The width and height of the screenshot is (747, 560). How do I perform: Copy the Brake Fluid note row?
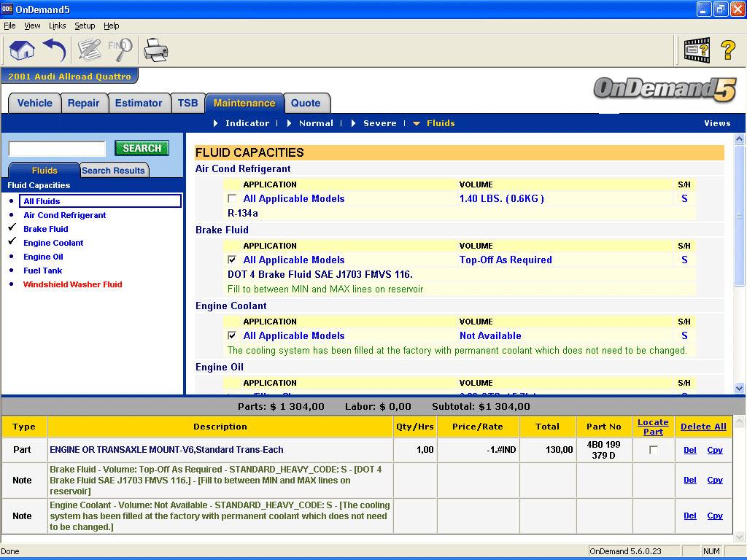[715, 480]
